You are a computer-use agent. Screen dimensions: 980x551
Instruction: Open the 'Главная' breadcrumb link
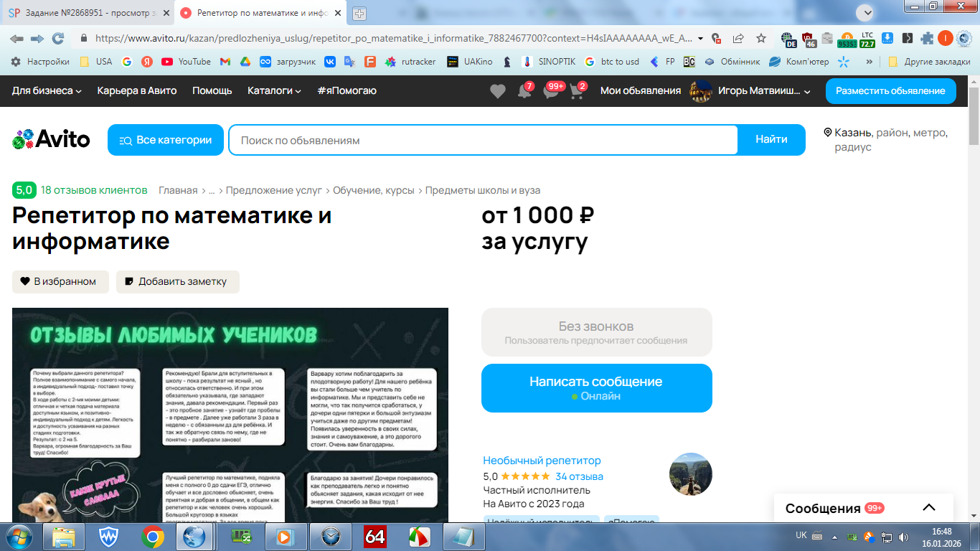(178, 190)
